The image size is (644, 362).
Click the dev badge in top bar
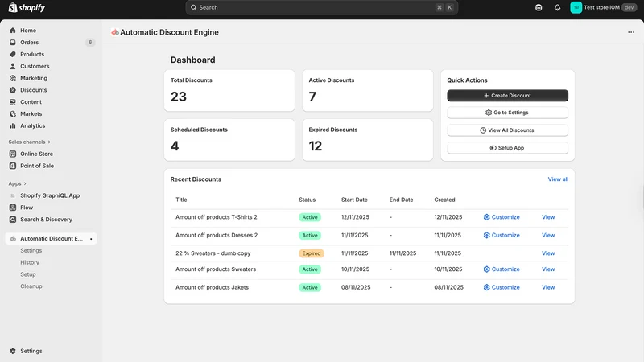(629, 7)
